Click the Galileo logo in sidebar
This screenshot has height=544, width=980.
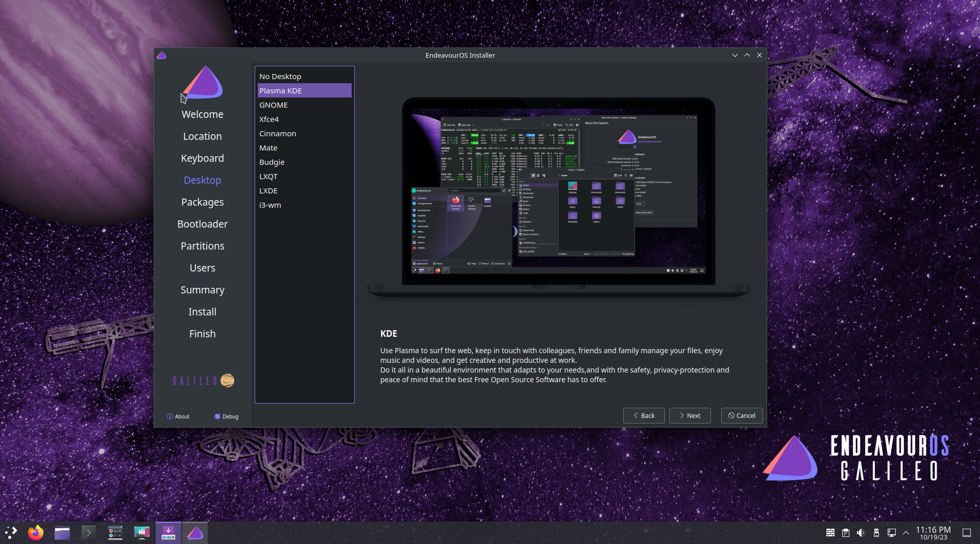point(204,381)
